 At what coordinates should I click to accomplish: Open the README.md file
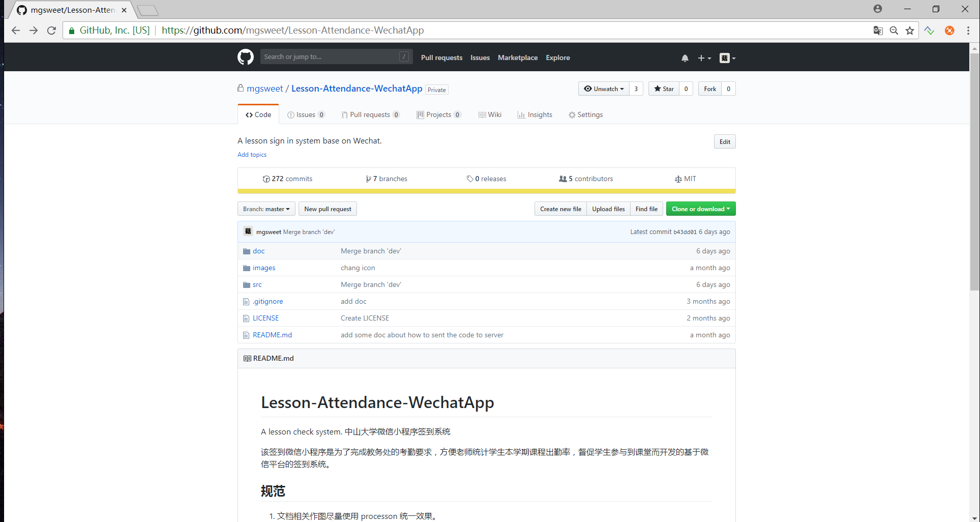click(x=272, y=335)
